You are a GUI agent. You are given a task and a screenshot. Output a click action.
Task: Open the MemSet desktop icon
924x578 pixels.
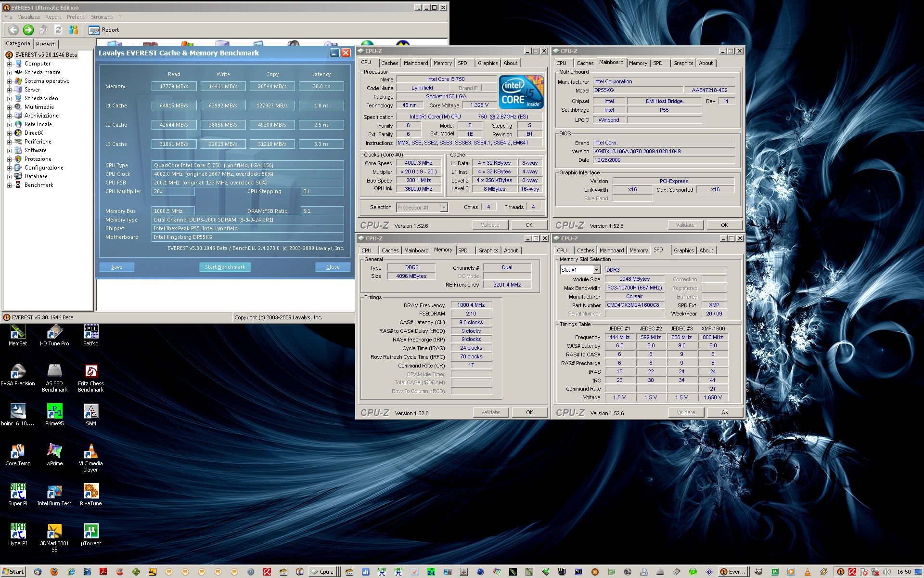[18, 332]
